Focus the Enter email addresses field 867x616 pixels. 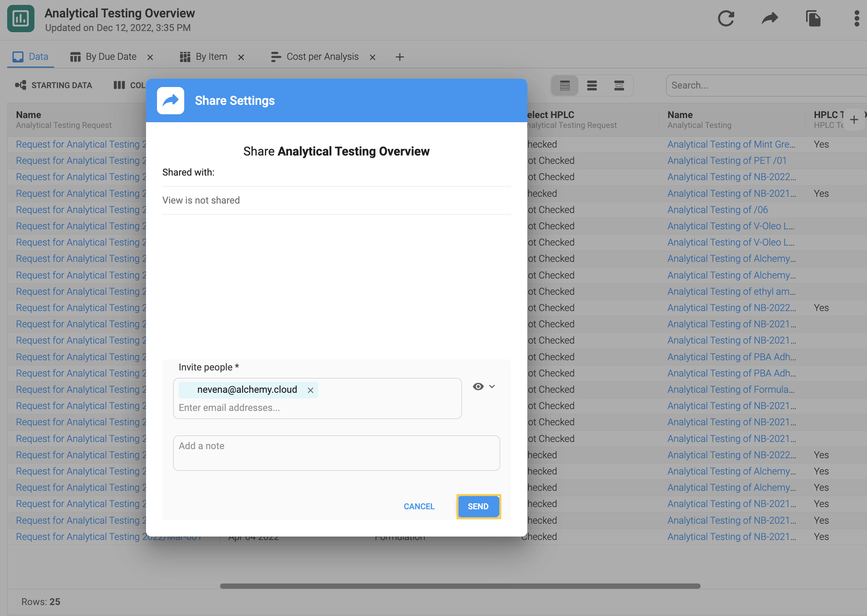click(318, 408)
